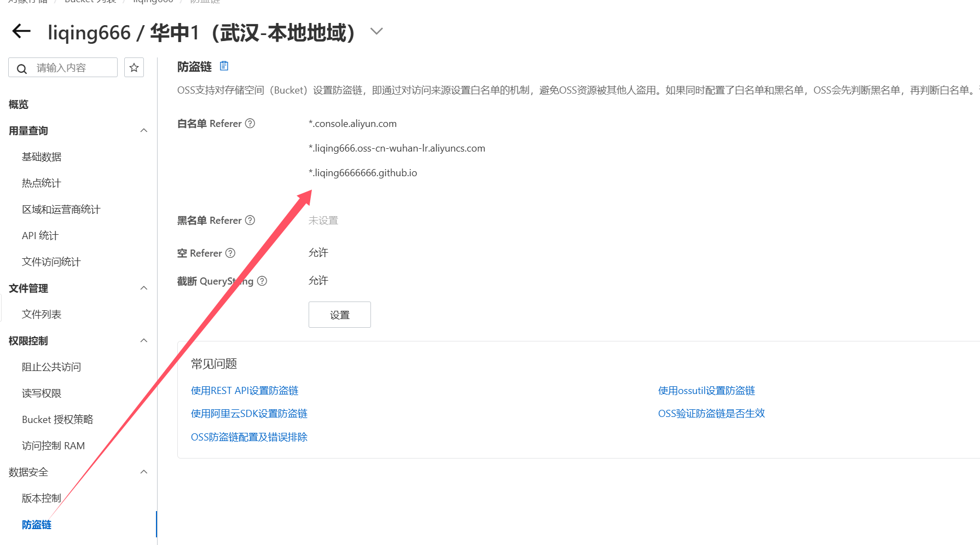Click help icon next to 白名单 Referer
The image size is (980, 545).
click(x=250, y=124)
